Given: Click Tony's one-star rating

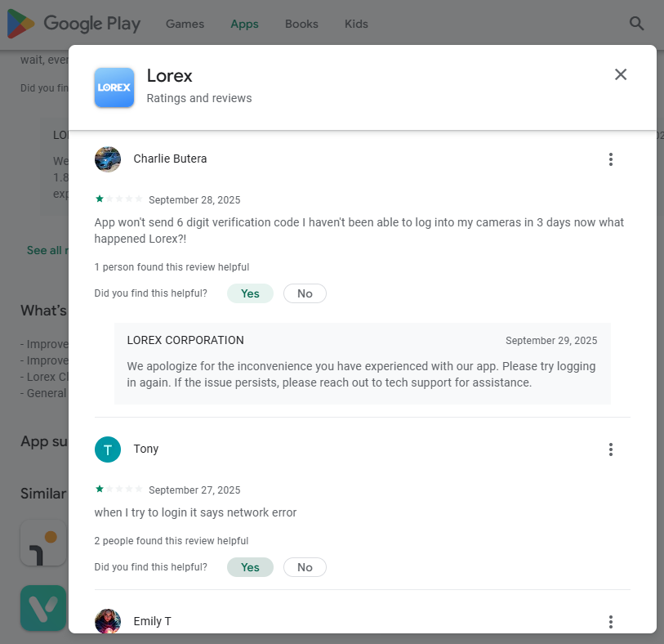Looking at the screenshot, I should (x=118, y=489).
